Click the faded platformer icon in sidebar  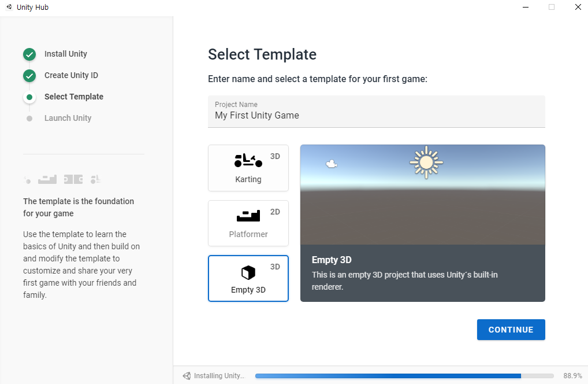point(47,179)
